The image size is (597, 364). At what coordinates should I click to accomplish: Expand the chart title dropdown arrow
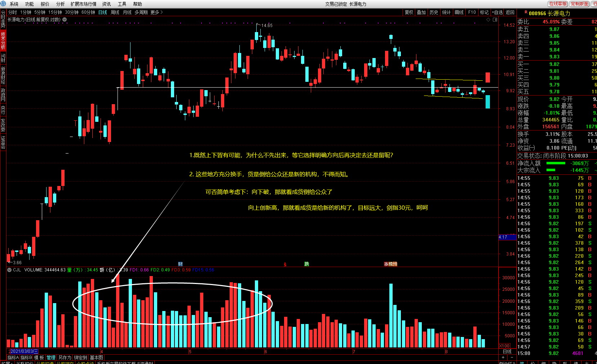click(65, 19)
